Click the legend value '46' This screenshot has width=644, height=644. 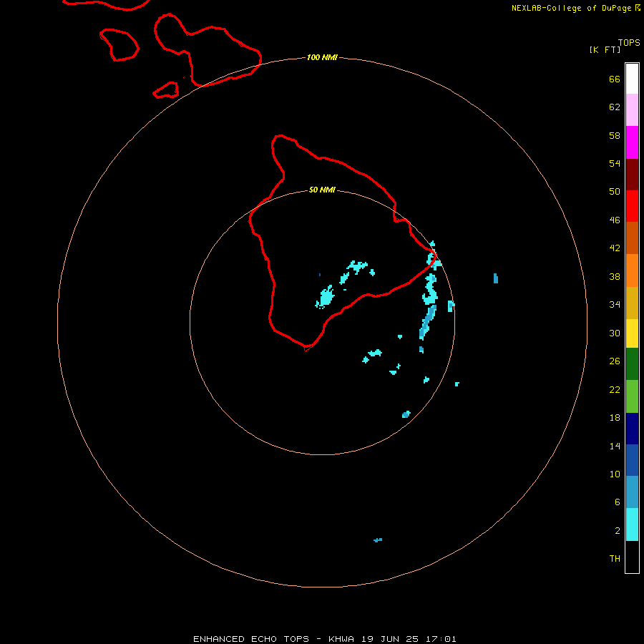(x=615, y=220)
